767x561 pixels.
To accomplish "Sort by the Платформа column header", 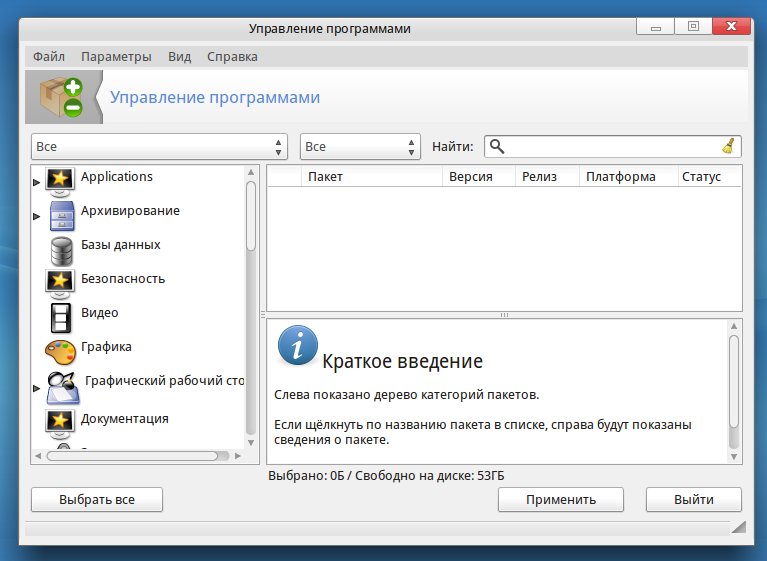I will [x=628, y=177].
